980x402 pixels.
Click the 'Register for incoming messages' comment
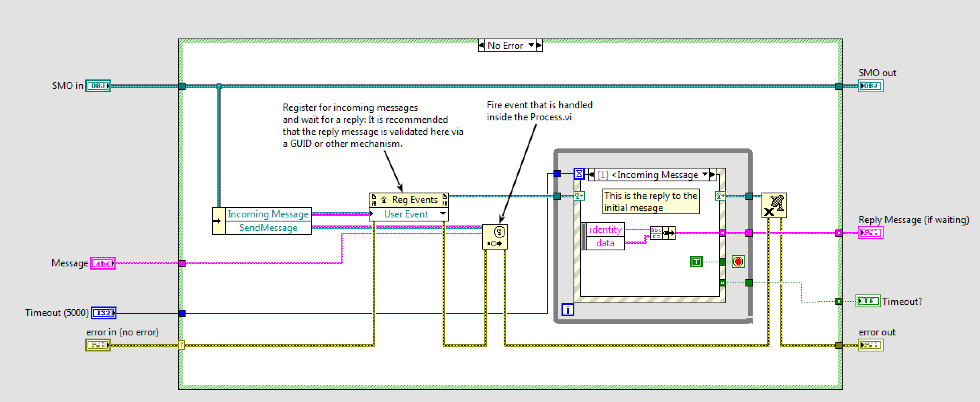[373, 125]
